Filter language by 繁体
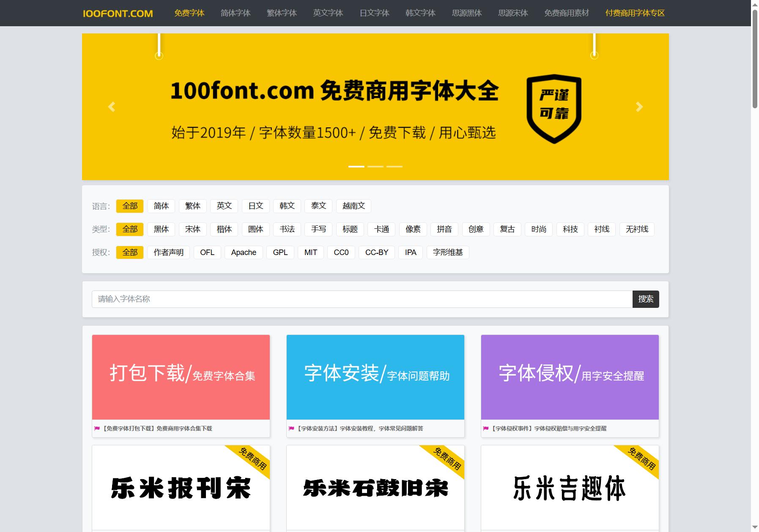This screenshot has height=532, width=759. tap(193, 206)
